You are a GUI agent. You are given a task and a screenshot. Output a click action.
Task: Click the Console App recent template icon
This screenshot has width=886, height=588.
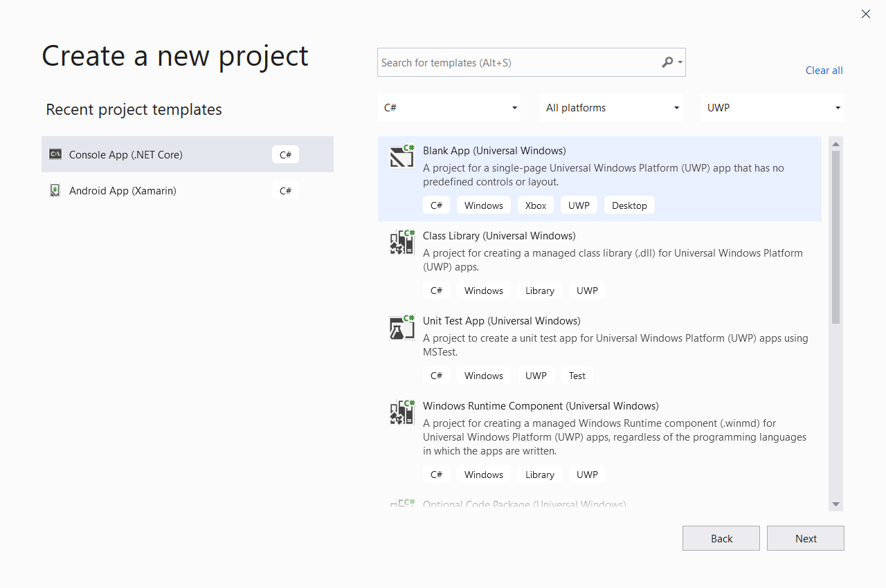tap(55, 154)
